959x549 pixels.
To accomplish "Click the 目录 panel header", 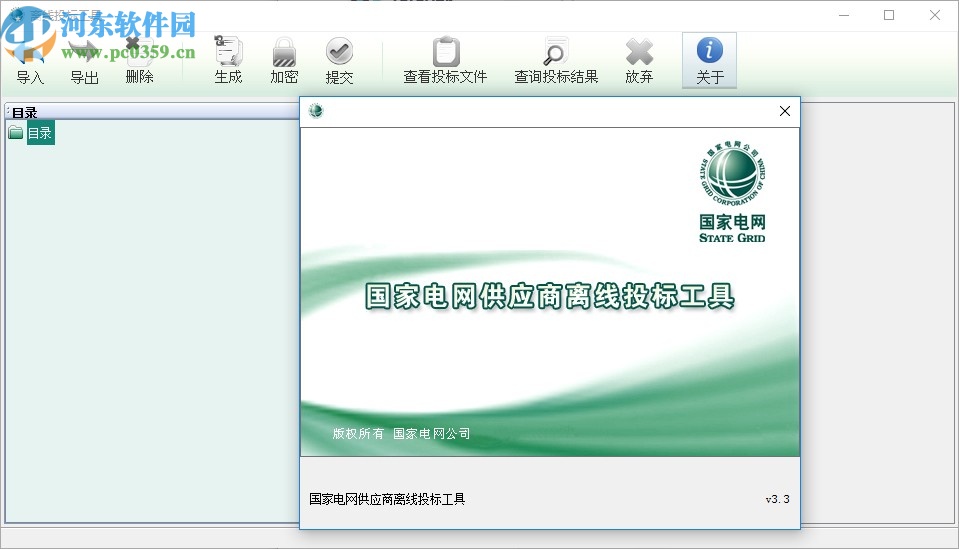I will coord(152,112).
